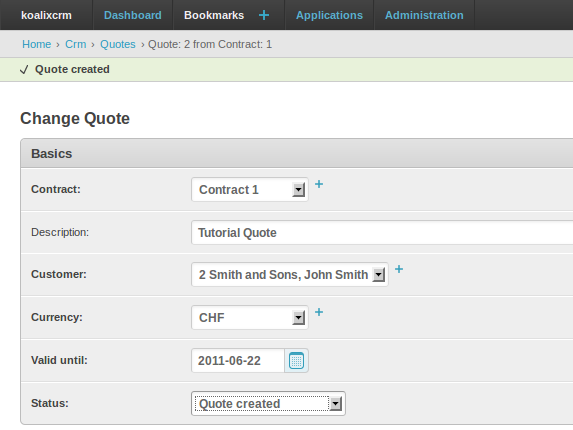Viewport: 573px width, 430px height.
Task: Click the Description text field
Action: pyautogui.click(x=382, y=232)
